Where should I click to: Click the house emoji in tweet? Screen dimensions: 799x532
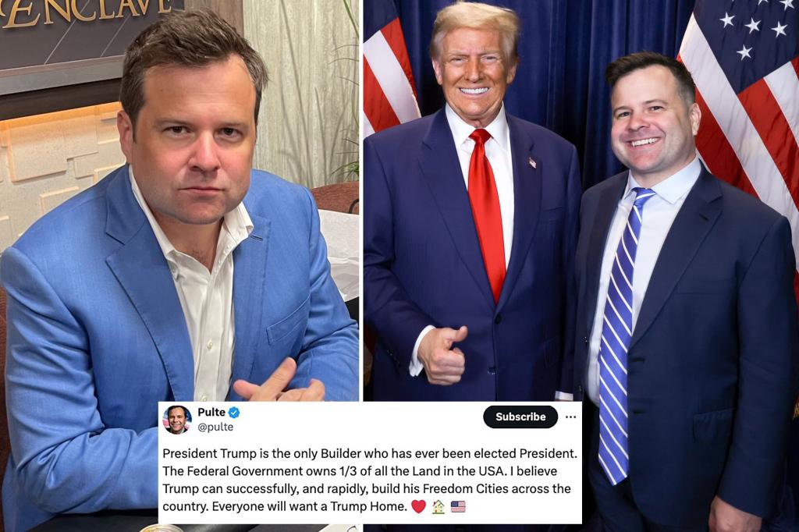439,506
